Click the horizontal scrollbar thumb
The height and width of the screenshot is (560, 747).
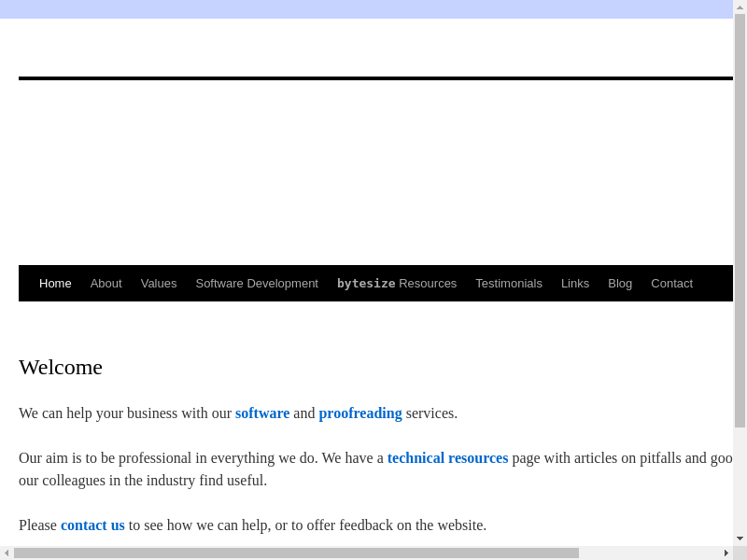296,553
